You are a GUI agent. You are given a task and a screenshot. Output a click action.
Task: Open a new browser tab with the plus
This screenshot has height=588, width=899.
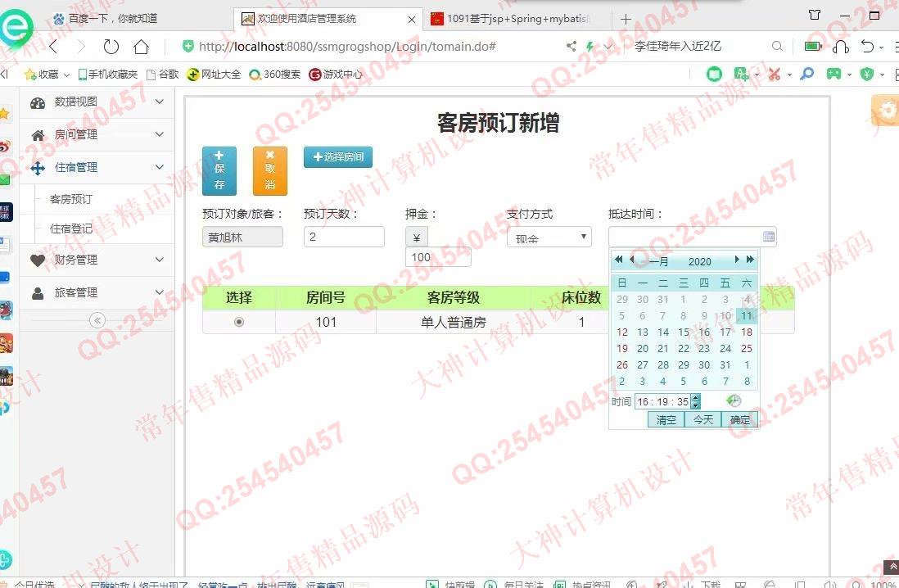coord(626,19)
